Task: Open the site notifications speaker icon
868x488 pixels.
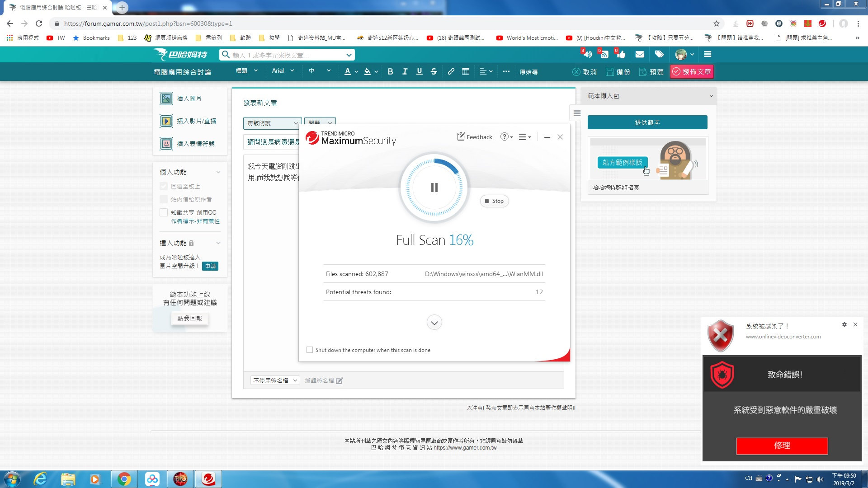Action: 587,54
